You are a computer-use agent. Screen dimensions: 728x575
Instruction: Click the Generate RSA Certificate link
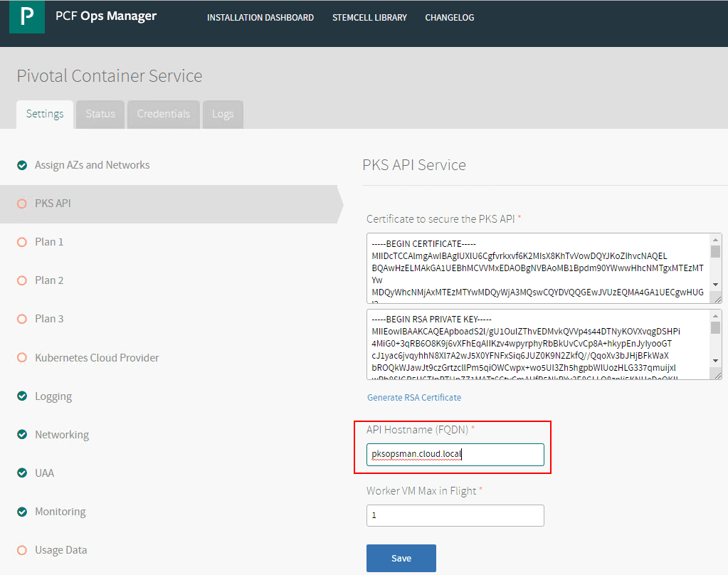pyautogui.click(x=414, y=397)
